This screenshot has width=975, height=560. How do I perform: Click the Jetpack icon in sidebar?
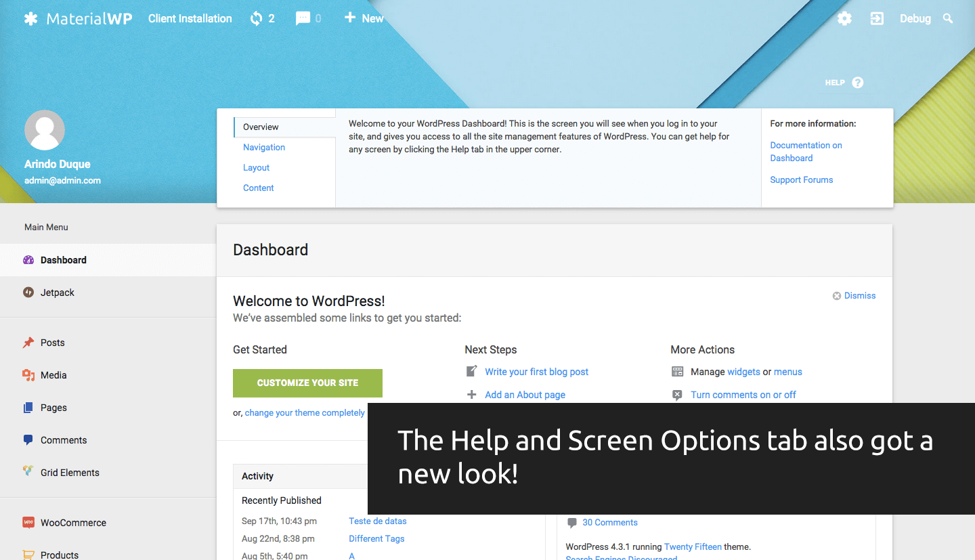pyautogui.click(x=28, y=293)
